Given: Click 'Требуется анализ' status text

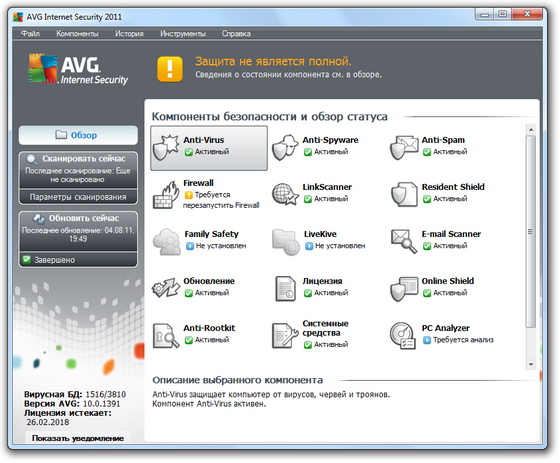Looking at the screenshot, I should click(463, 340).
